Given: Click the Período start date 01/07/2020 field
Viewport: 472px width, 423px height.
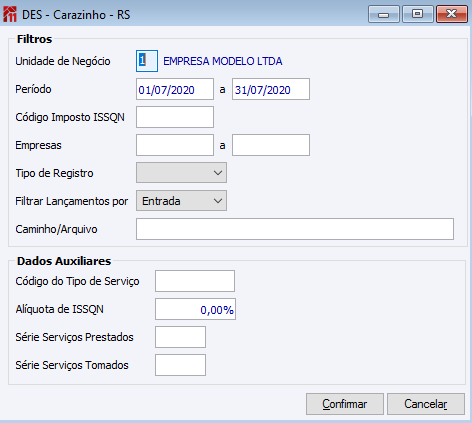Looking at the screenshot, I should [x=175, y=89].
